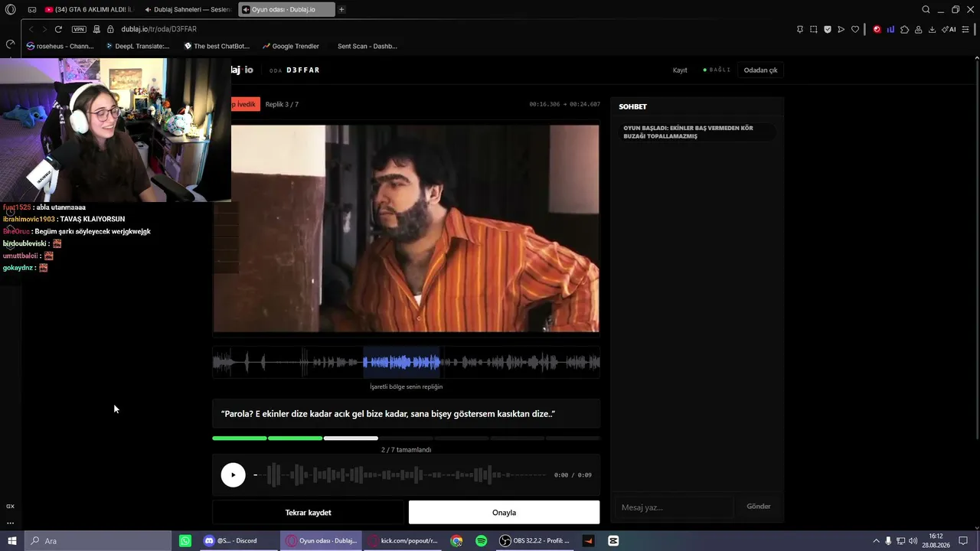The image size is (980, 551).
Task: Open the Opera AI assistant button
Action: 949,29
